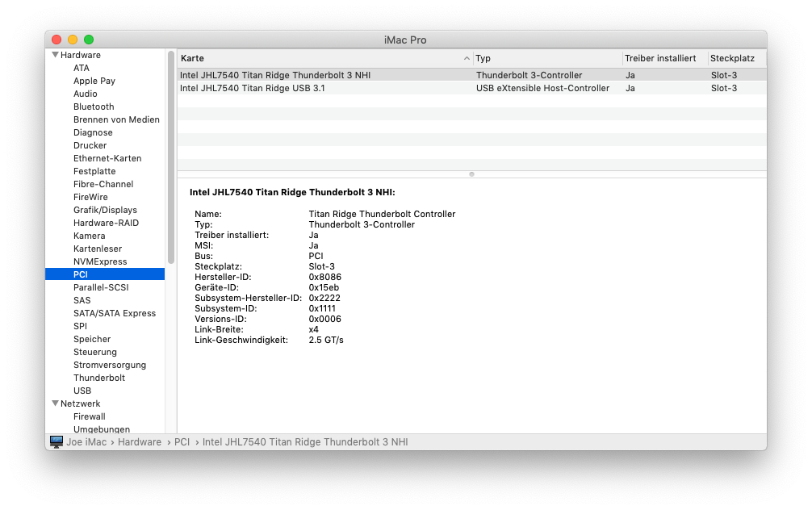
Task: Open Stromversorgung entry
Action: (110, 365)
